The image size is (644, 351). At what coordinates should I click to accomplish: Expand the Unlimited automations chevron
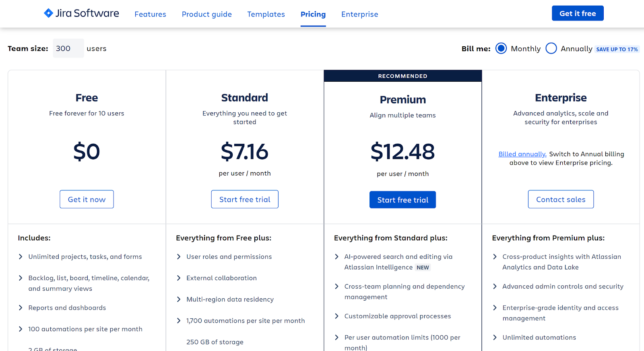click(x=495, y=338)
